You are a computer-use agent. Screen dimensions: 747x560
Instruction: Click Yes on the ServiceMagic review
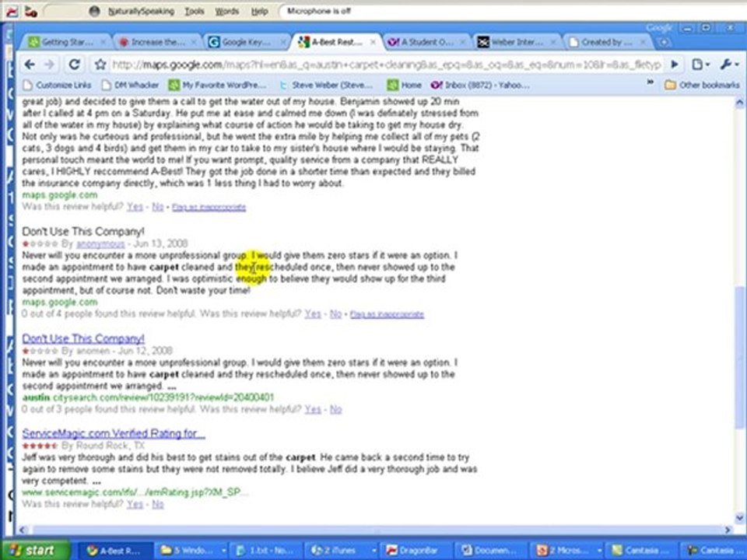click(135, 504)
